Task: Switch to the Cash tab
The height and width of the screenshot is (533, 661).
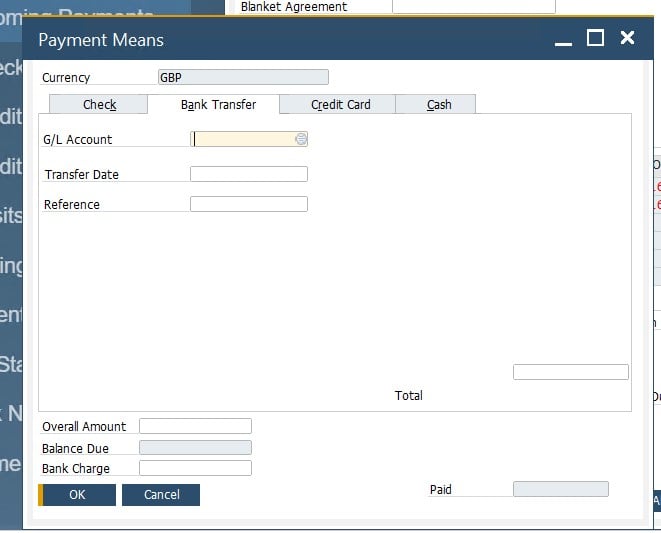Action: 438,105
